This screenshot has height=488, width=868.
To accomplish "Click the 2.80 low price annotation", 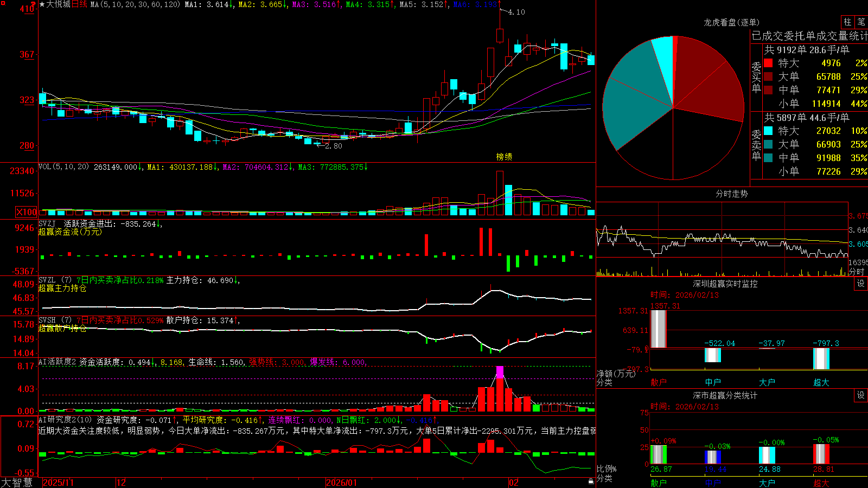I will [x=334, y=146].
